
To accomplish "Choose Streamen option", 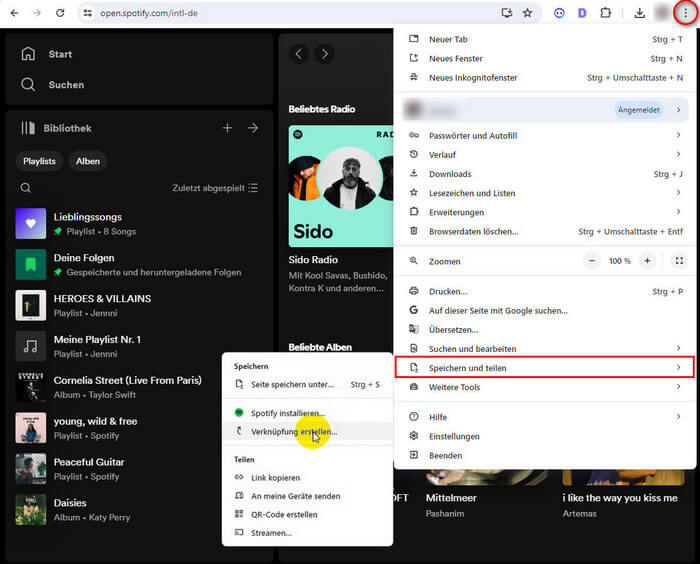I will coord(307,533).
